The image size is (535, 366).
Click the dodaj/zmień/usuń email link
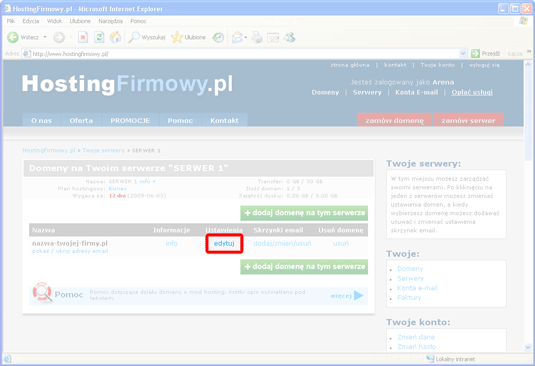click(282, 244)
